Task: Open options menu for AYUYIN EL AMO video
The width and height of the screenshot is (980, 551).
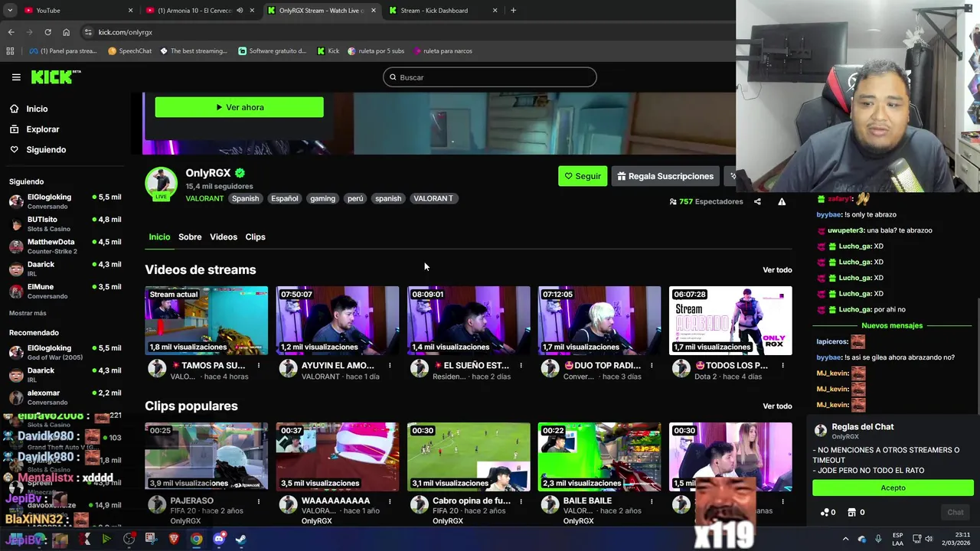Action: click(390, 366)
